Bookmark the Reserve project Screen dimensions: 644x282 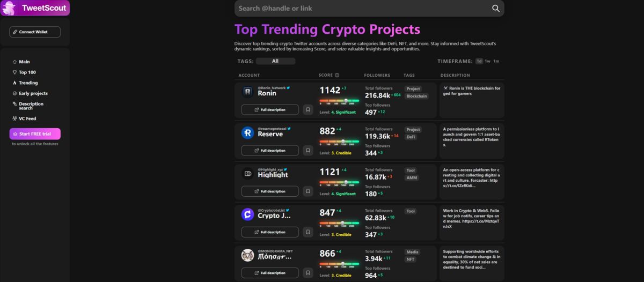pyautogui.click(x=308, y=150)
